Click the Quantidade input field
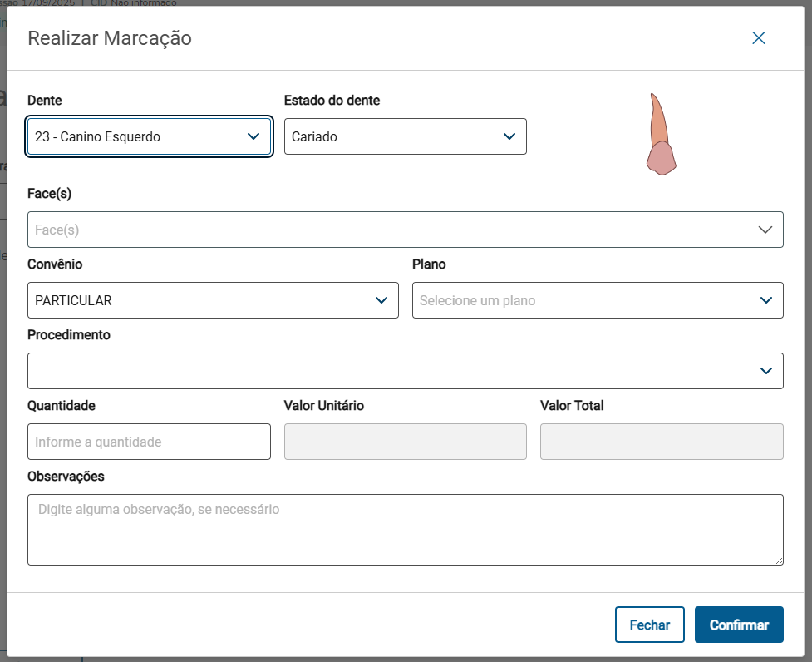Viewport: 812px width, 662px height. click(149, 442)
